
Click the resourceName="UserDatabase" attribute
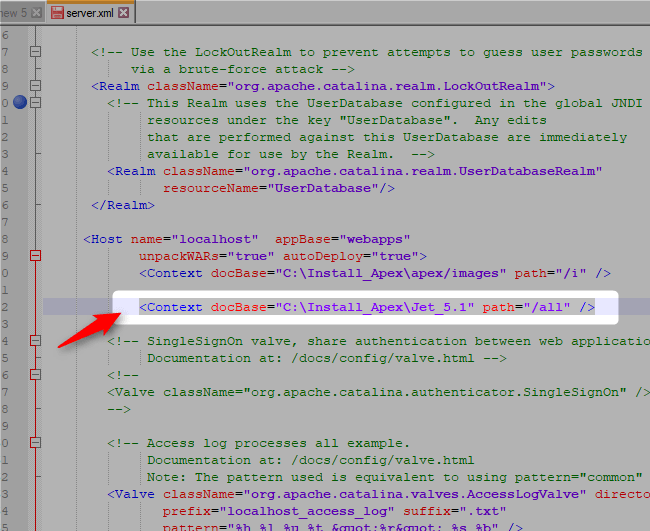[x=278, y=188]
